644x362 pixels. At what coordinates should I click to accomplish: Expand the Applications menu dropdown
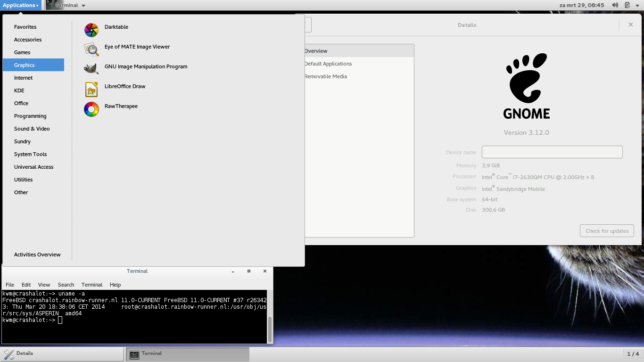[21, 5]
